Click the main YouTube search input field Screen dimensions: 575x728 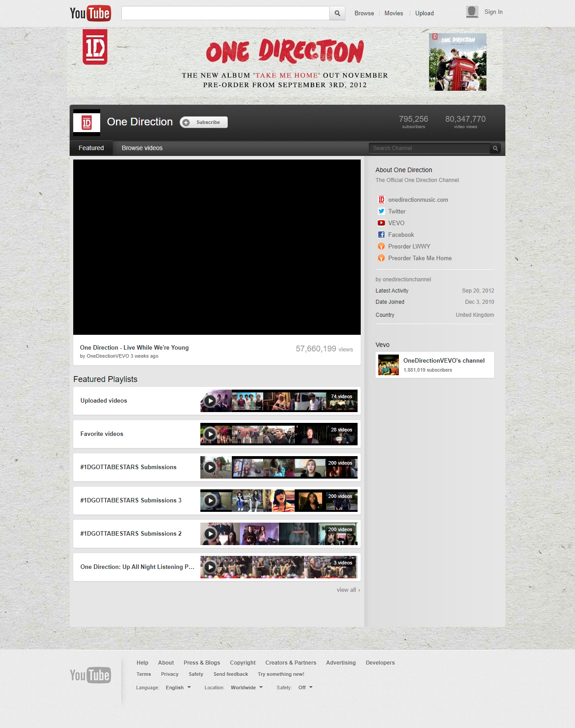pyautogui.click(x=226, y=13)
